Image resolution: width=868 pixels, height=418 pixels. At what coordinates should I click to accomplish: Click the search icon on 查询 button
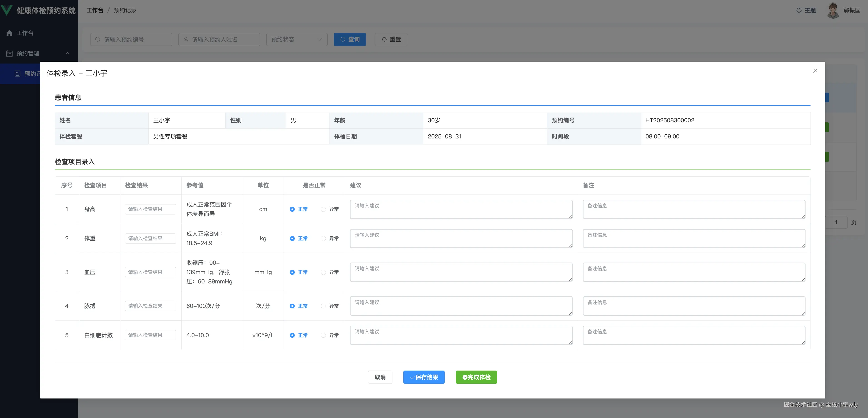[343, 39]
